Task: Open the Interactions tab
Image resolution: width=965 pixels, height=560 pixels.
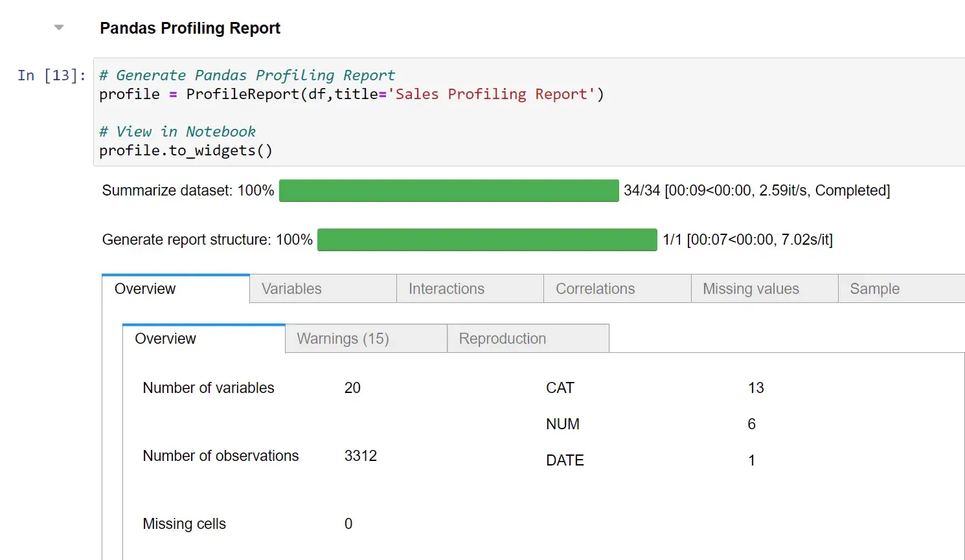Action: pyautogui.click(x=446, y=288)
